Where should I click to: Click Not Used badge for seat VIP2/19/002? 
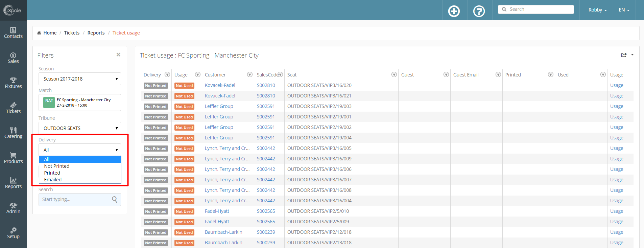184,128
